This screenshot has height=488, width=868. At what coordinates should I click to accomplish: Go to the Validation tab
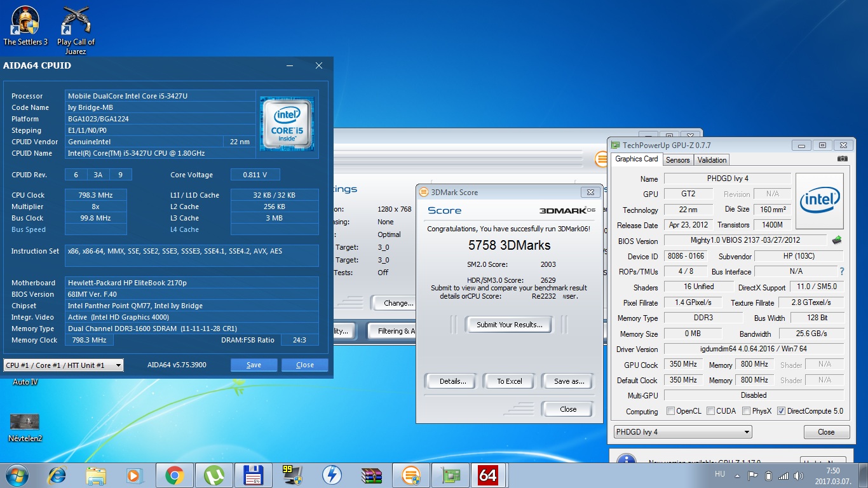712,160
